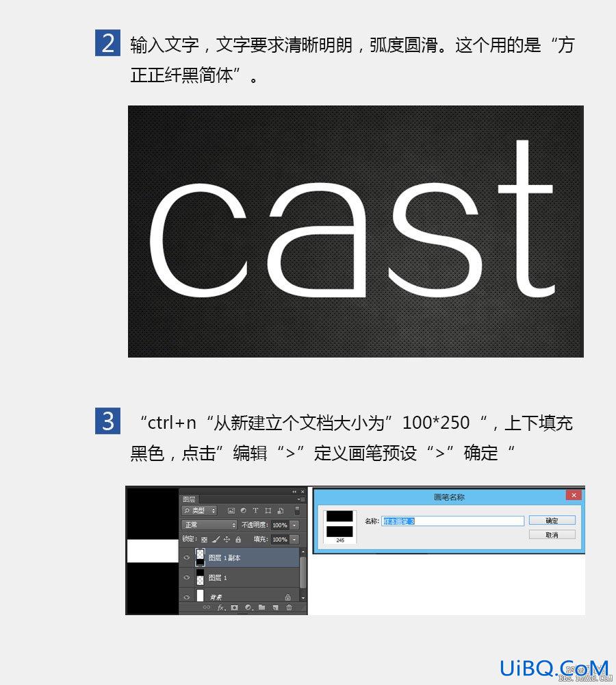Viewport: 616px width, 685px height.
Task: Open the 类型 filter type dropdown
Action: click(x=199, y=510)
